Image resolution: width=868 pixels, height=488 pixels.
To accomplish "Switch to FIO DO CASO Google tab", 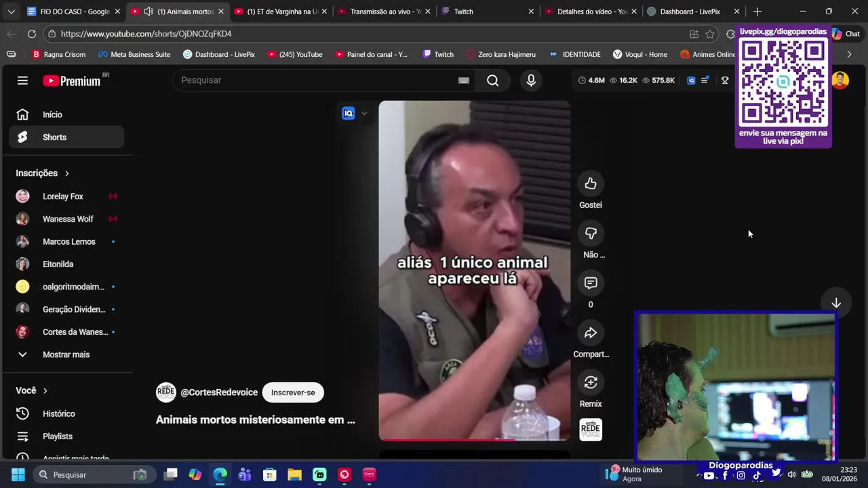I will 74,12.
